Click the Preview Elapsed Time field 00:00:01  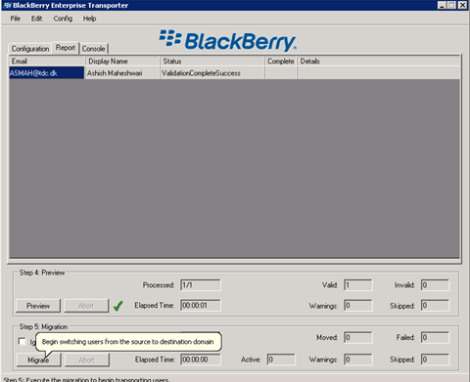coord(200,305)
